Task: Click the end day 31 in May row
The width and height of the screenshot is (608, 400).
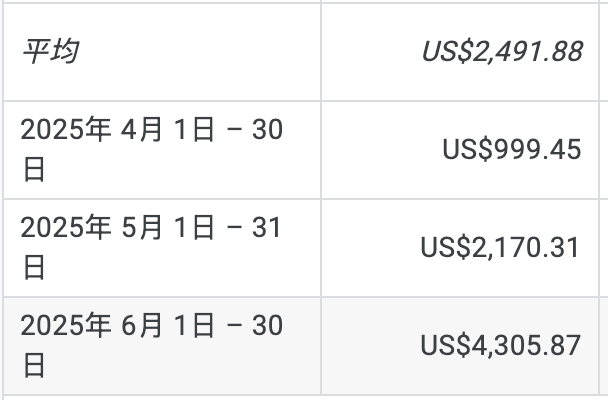Action: [267, 228]
